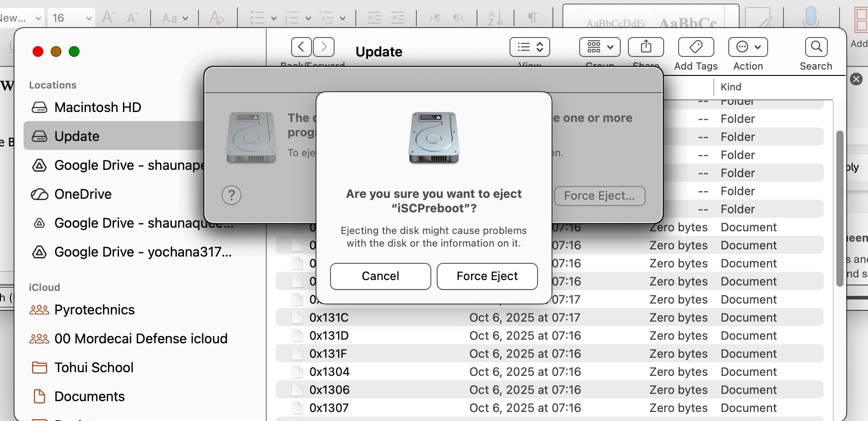Viewport: 868px width, 421px height.
Task: Click the Add Tags icon
Action: pos(696,47)
